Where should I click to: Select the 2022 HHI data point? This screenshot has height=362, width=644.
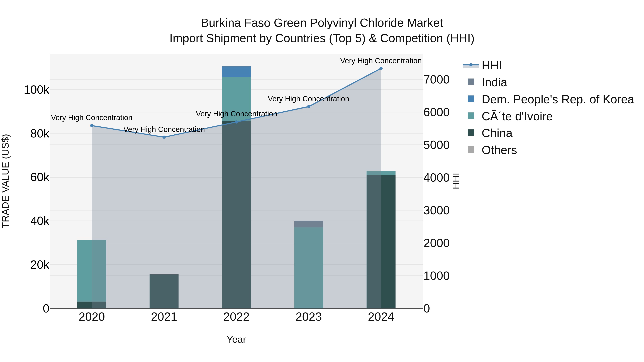236,122
